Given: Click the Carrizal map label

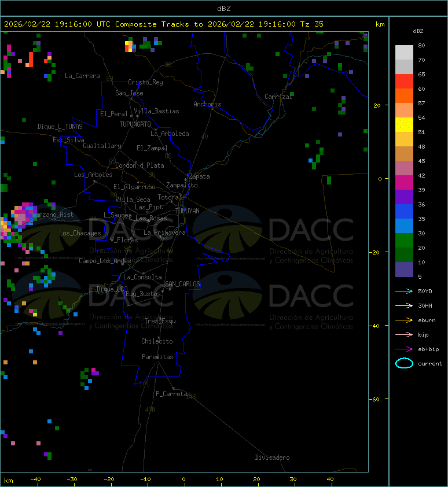Looking at the screenshot, I should (278, 97).
